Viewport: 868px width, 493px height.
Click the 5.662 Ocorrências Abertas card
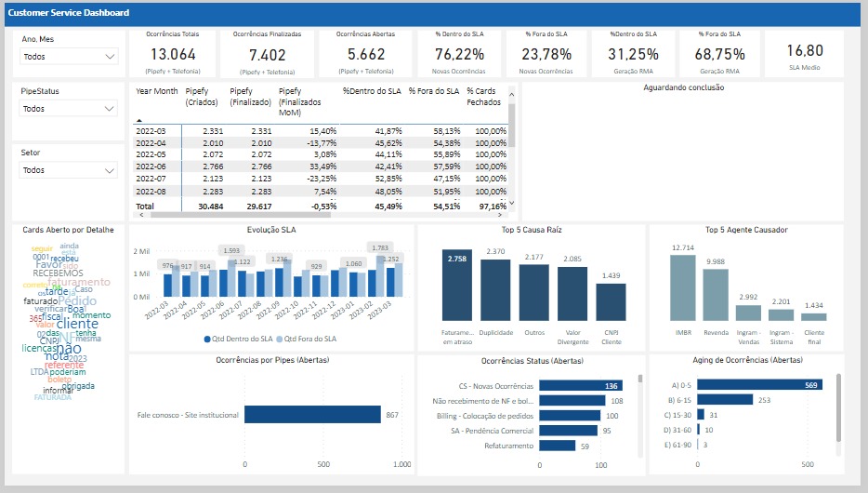(x=366, y=54)
